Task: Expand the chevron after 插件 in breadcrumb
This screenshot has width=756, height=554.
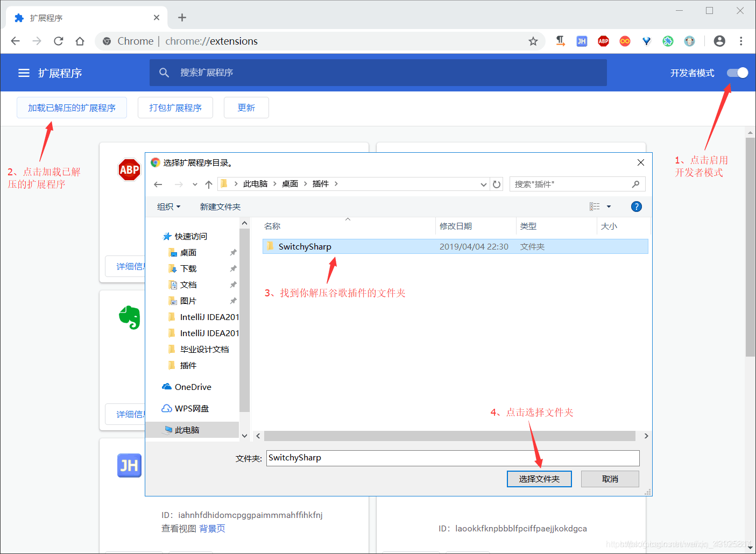Action: point(336,184)
